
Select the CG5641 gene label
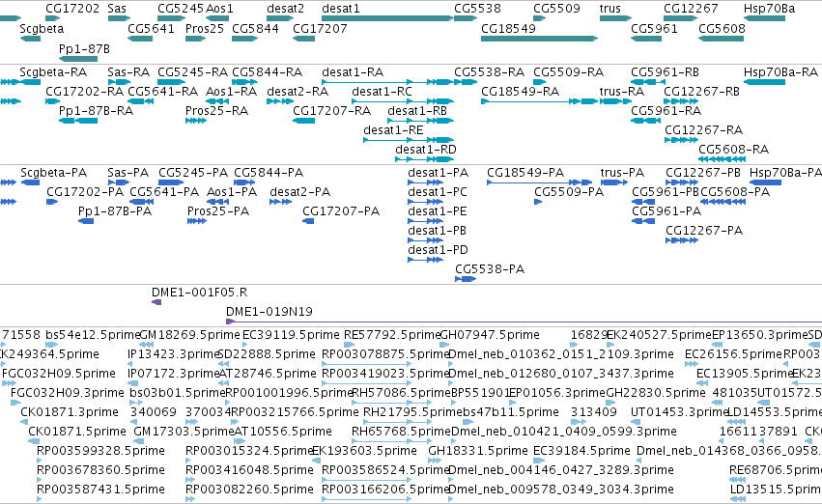(x=151, y=29)
